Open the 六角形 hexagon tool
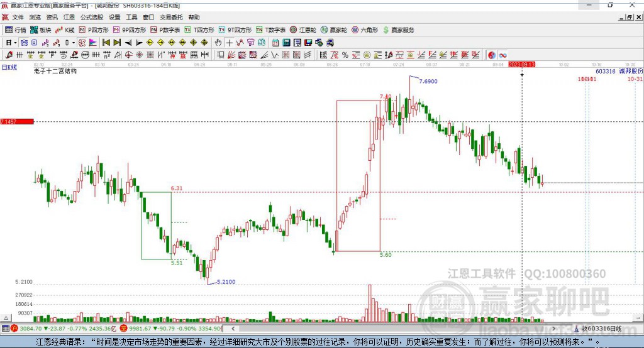Viewport: 644px width, 348px height. click(x=365, y=30)
